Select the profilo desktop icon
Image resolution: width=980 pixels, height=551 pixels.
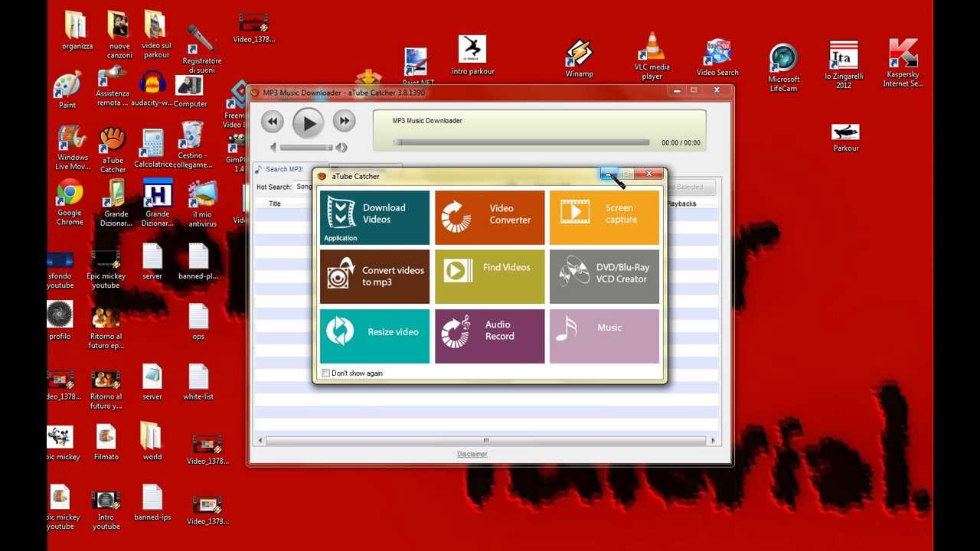coord(60,321)
